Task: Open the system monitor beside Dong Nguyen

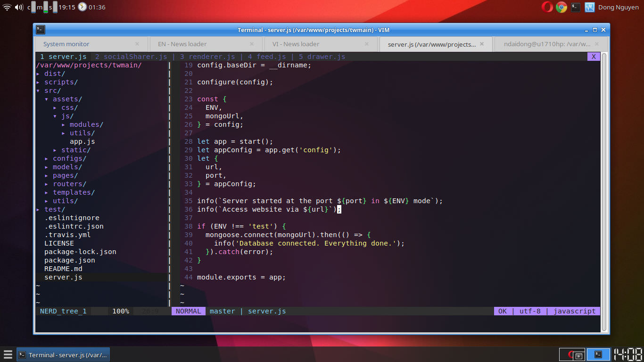Action: point(589,7)
